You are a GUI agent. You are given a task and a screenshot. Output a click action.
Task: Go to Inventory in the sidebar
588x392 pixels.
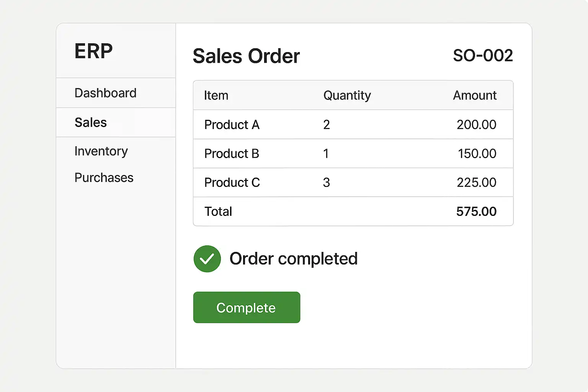(101, 151)
